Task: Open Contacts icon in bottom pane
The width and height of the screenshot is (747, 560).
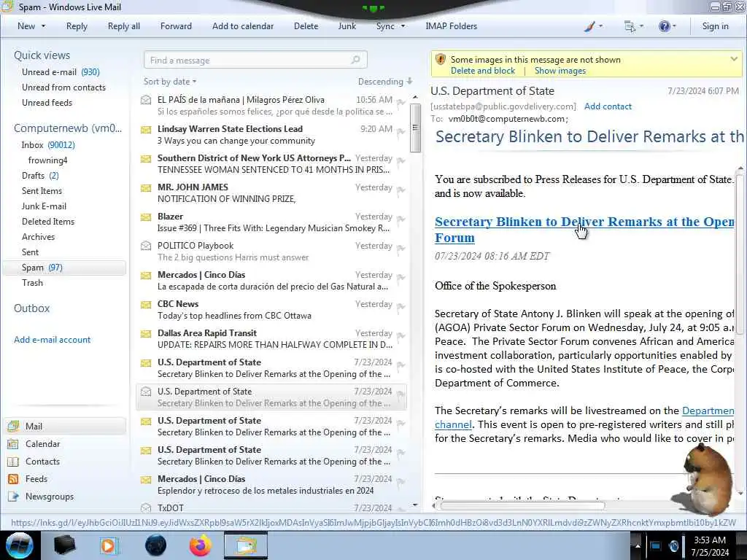Action: tap(13, 462)
